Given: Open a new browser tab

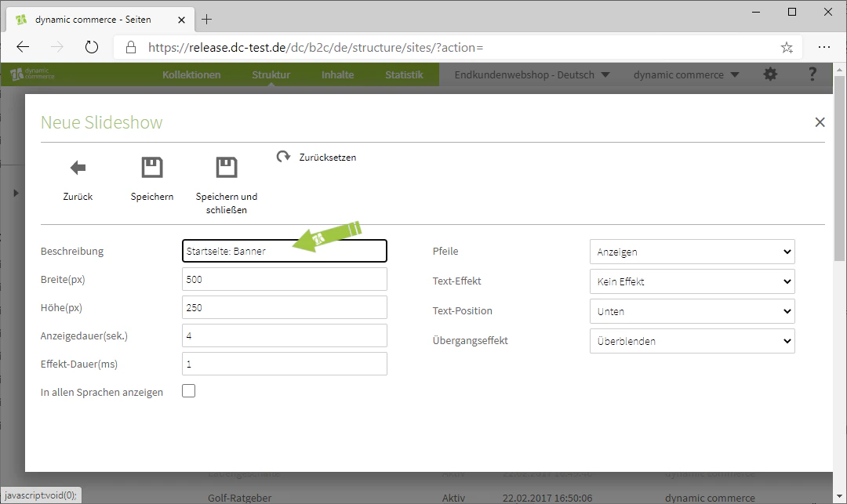Looking at the screenshot, I should click(206, 20).
